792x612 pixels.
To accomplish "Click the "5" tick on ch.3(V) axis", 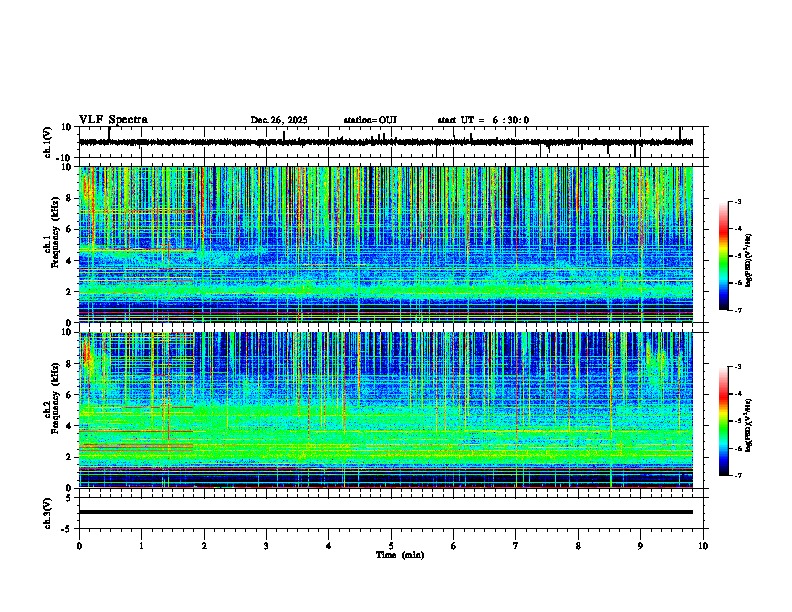I will click(x=69, y=497).
